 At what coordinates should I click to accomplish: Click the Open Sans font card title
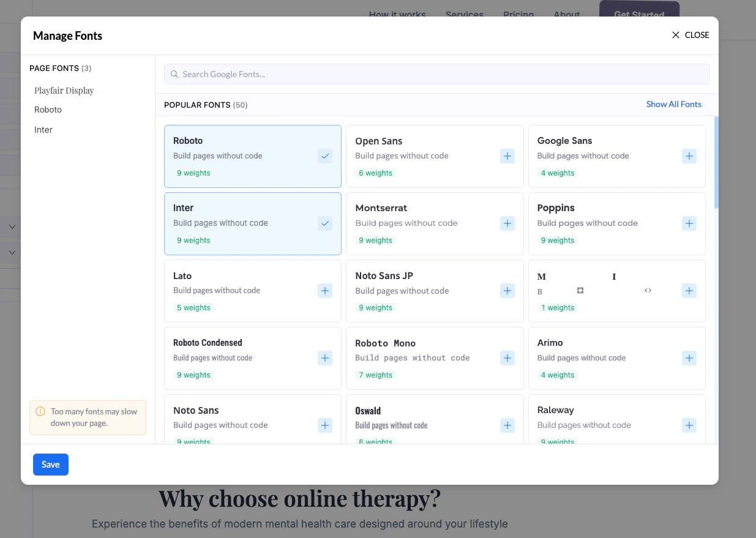pos(379,141)
